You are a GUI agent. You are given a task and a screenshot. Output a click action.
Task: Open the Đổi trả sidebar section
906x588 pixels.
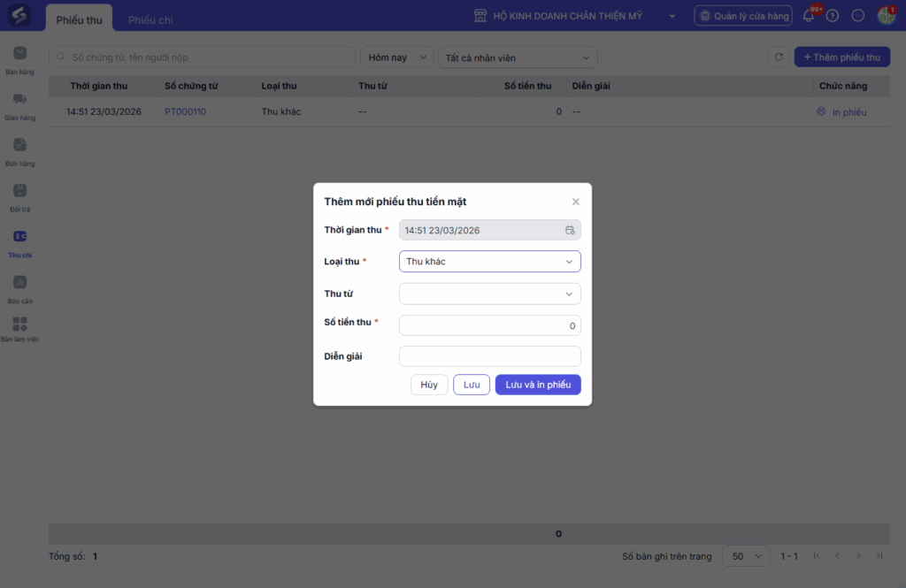19,198
